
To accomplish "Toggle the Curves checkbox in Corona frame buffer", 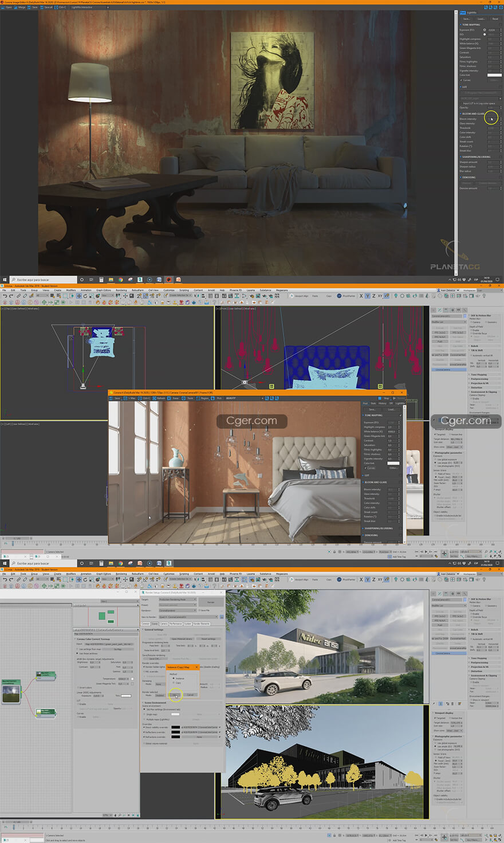I will pos(365,468).
